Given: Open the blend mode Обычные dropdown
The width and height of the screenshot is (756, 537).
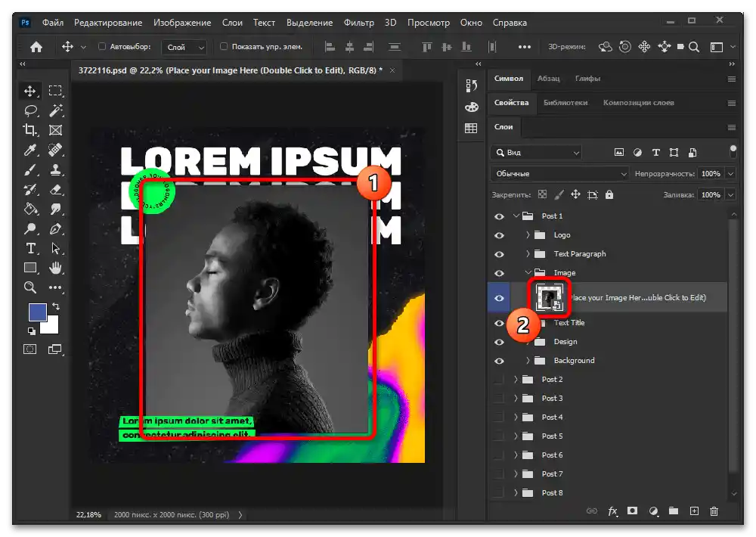Looking at the screenshot, I should [559, 174].
